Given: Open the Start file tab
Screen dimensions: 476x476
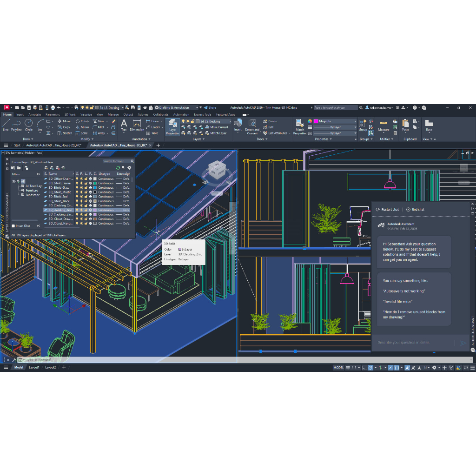Looking at the screenshot, I should pos(17,145).
